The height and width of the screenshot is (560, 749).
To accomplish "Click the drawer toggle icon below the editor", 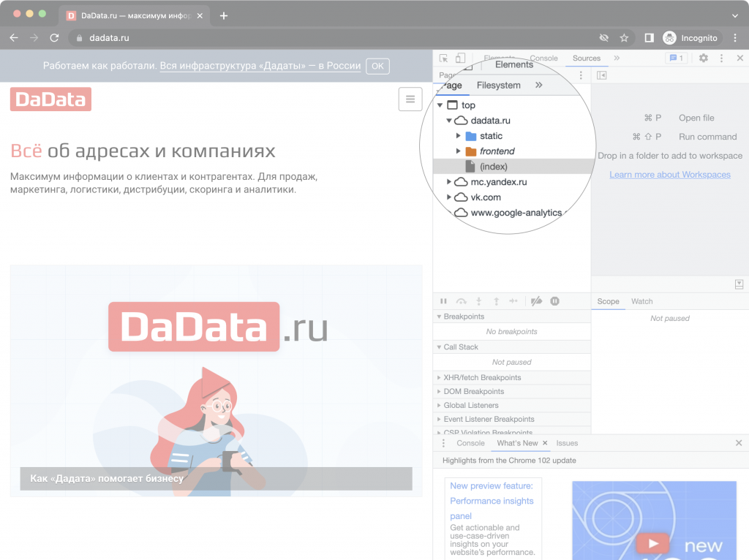I will click(x=739, y=284).
